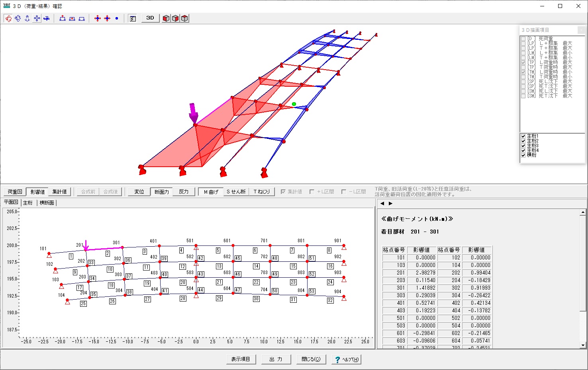
Task: Click the results panel scrollbar thumb
Action: click(583, 263)
